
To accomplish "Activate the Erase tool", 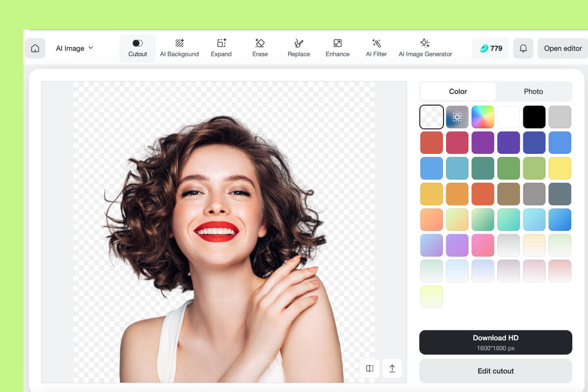I will 260,49.
